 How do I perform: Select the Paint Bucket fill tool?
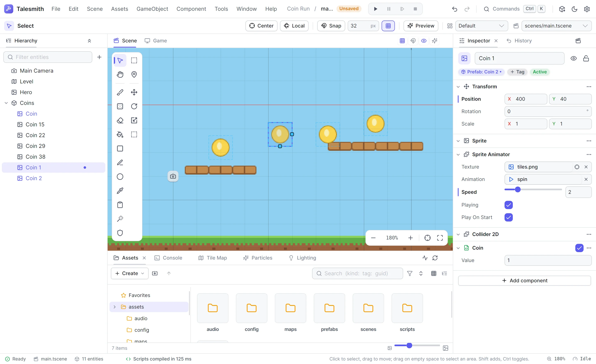(x=120, y=134)
